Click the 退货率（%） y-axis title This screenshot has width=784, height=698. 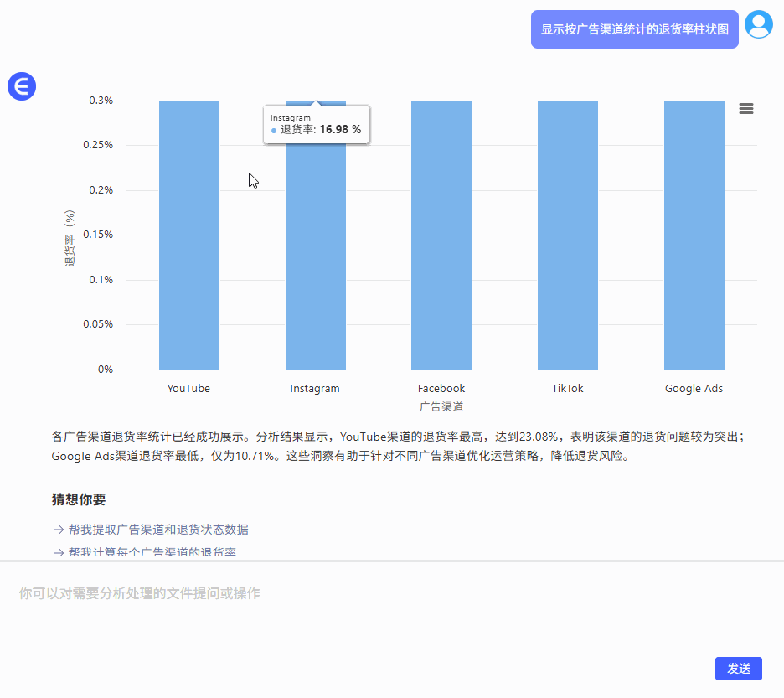click(70, 238)
